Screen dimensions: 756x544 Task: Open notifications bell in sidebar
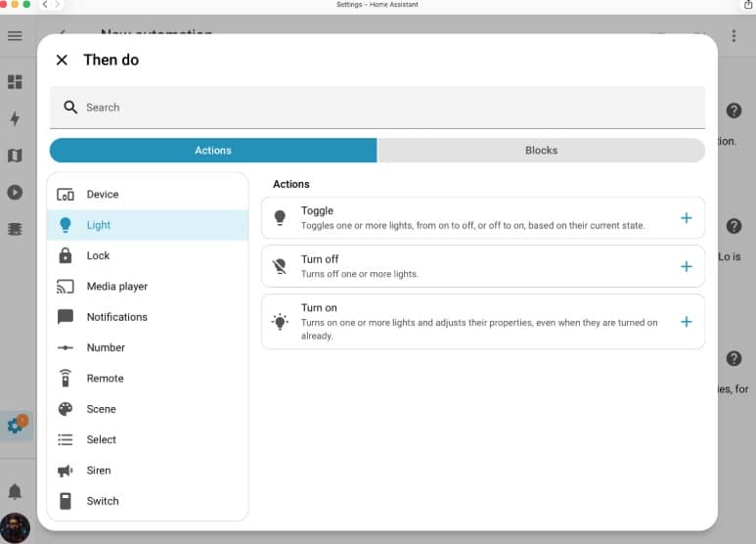click(15, 491)
